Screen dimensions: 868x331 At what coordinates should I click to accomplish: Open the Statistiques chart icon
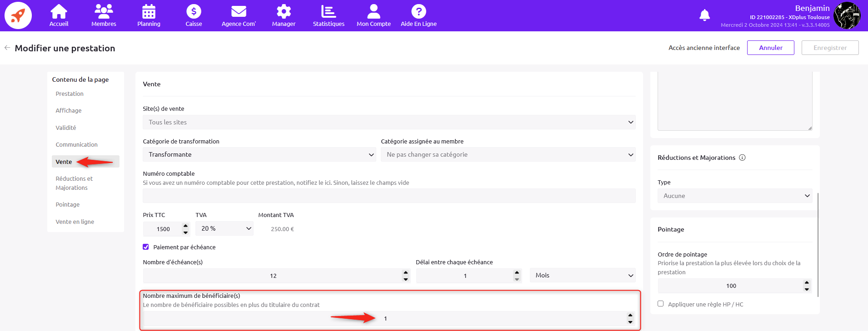pos(328,12)
